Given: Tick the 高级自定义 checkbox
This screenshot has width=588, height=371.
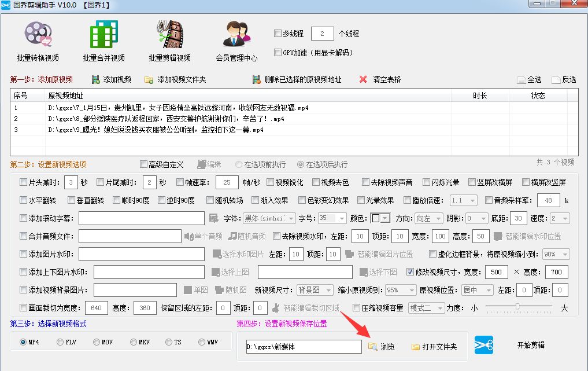Looking at the screenshot, I should [x=143, y=164].
